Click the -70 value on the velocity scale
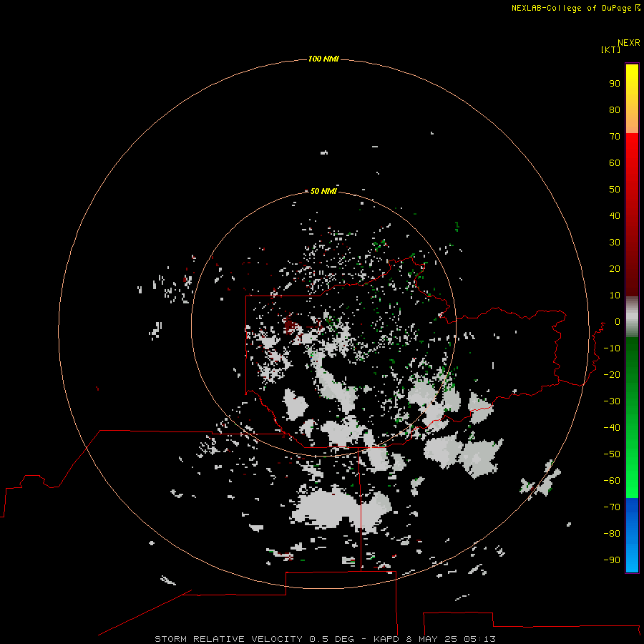 point(612,507)
